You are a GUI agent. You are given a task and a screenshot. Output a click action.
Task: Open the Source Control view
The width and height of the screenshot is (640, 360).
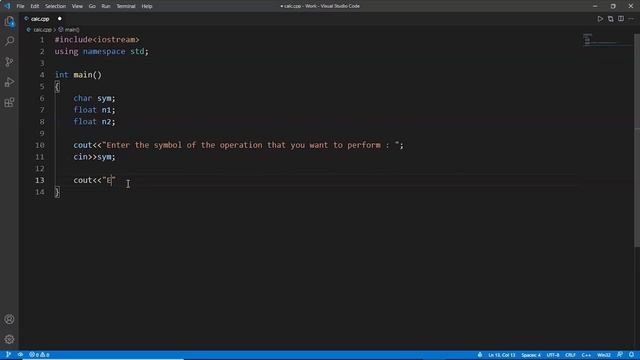pos(9,62)
